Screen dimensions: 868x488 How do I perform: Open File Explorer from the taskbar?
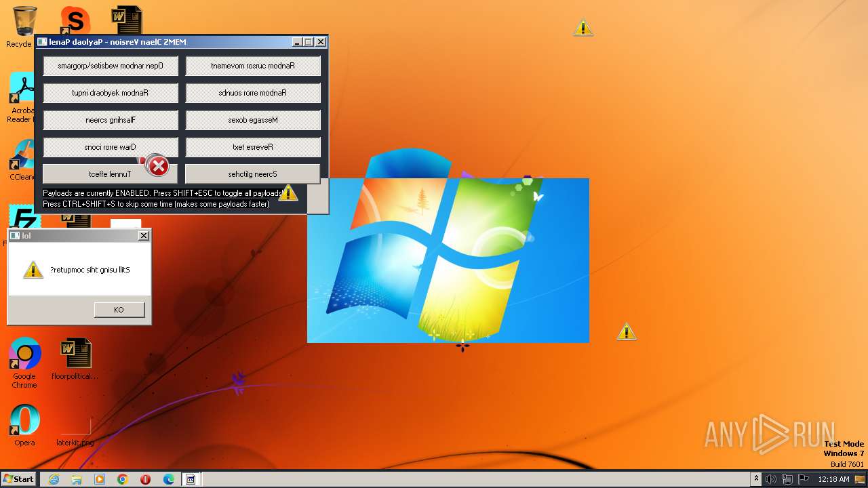[77, 479]
